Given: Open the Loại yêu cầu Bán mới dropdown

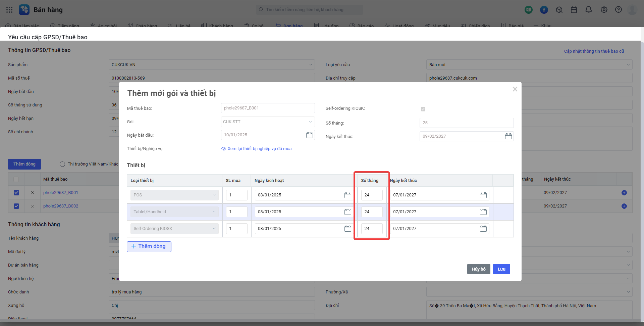Looking at the screenshot, I should (x=529, y=65).
